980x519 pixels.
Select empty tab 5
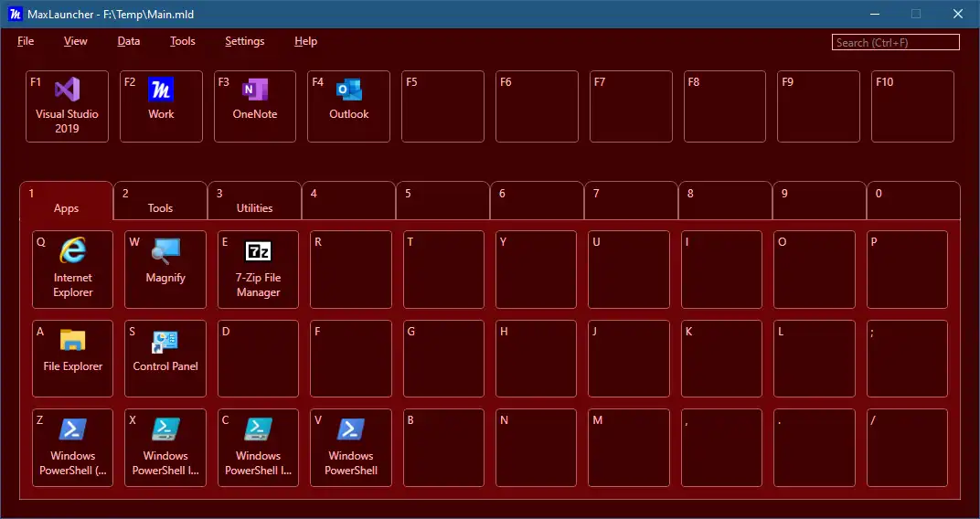point(443,200)
